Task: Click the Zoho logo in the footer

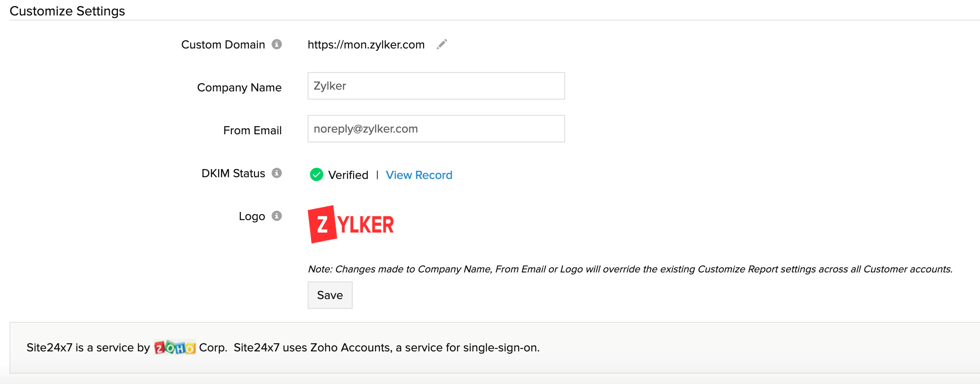Action: pos(175,347)
